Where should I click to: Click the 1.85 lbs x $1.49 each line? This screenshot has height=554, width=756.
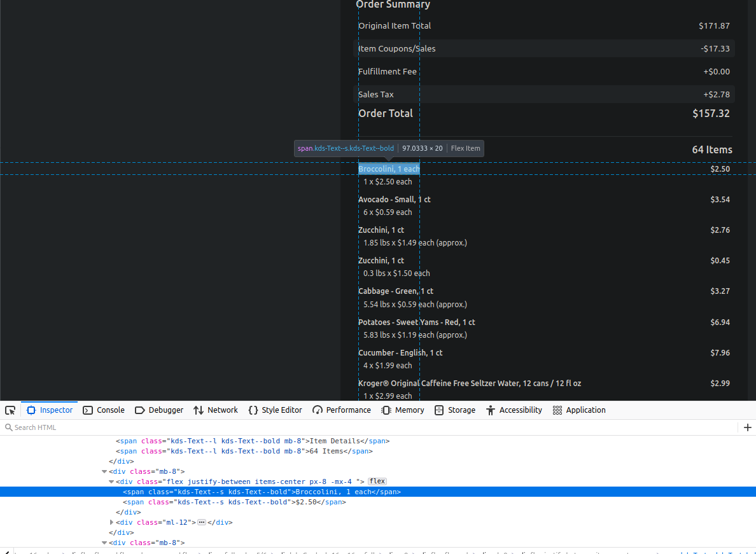pyautogui.click(x=415, y=243)
